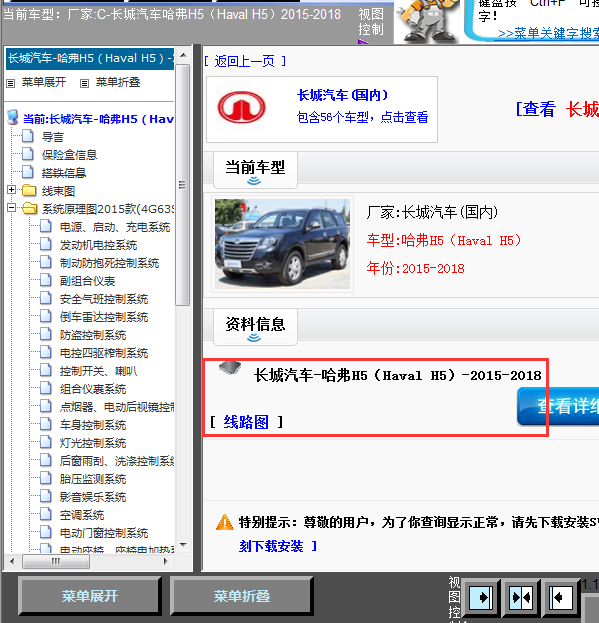Image resolution: width=599 pixels, height=623 pixels.
Task: Click the mechanic mascot image
Action: click(427, 21)
